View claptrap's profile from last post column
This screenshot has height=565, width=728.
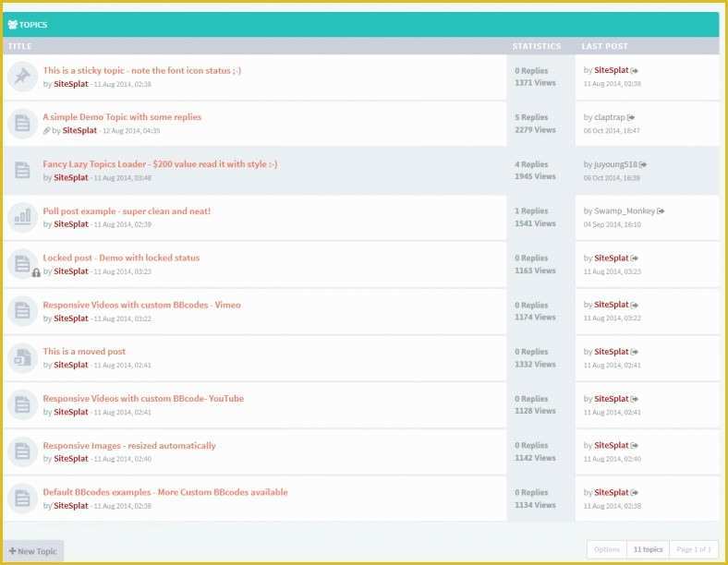610,117
